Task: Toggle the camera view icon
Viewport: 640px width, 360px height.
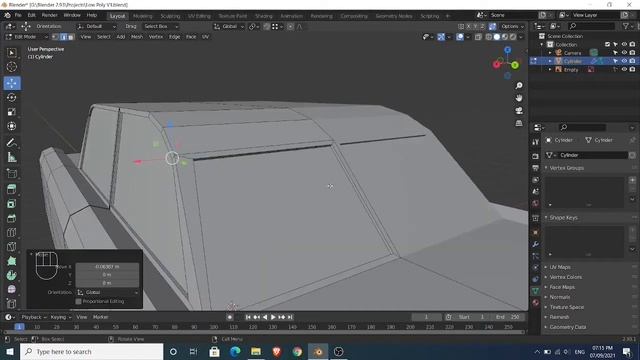Action: [x=519, y=111]
